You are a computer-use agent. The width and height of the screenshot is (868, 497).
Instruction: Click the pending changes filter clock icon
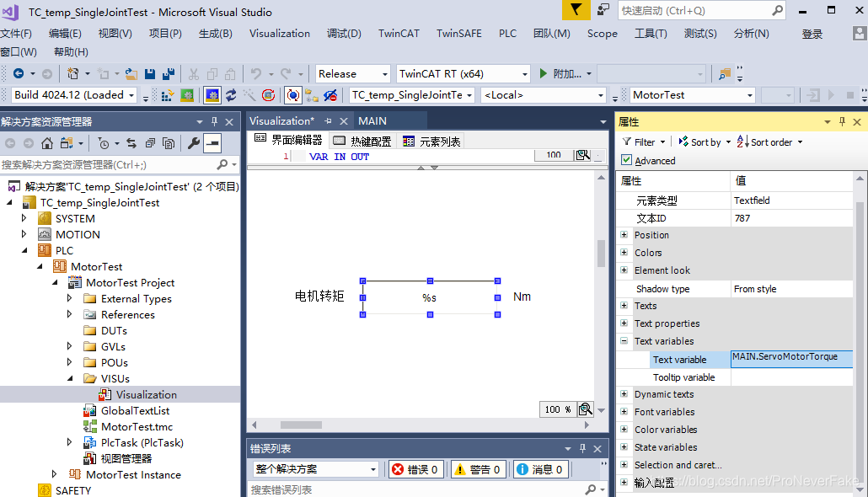[x=104, y=143]
